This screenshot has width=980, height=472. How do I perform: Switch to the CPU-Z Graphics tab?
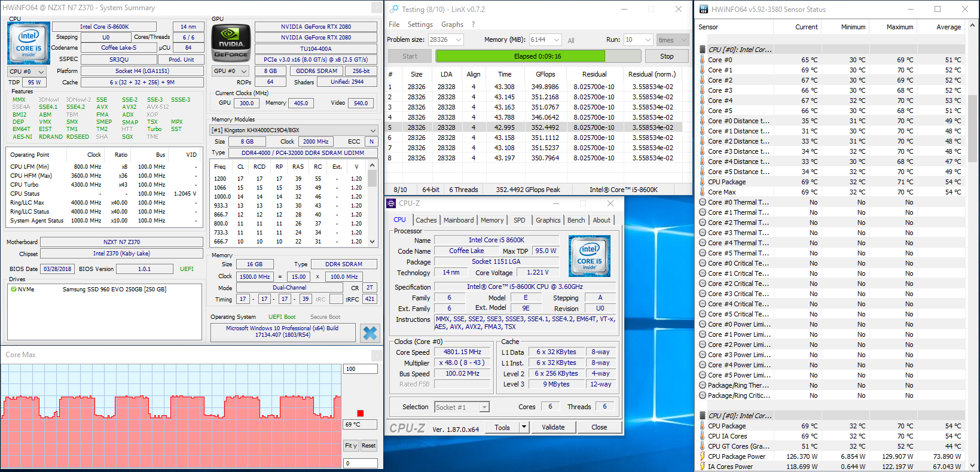[548, 220]
